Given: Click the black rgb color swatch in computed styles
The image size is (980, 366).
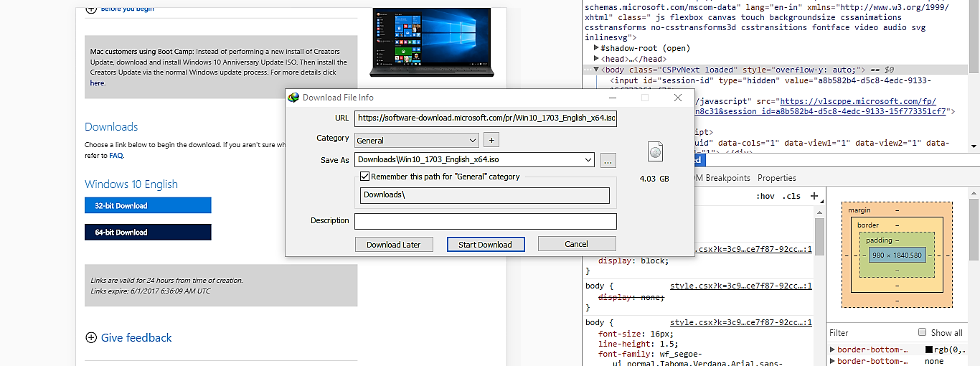Looking at the screenshot, I should pos(929,349).
